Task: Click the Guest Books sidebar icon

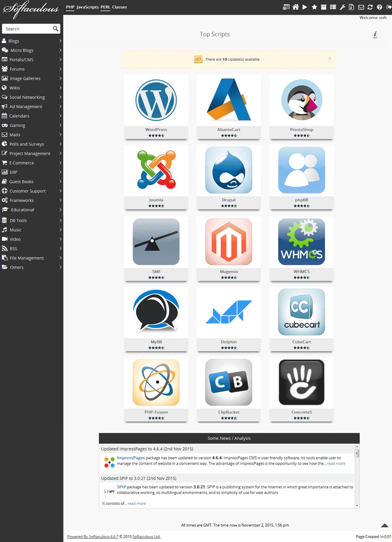Action: click(4, 181)
